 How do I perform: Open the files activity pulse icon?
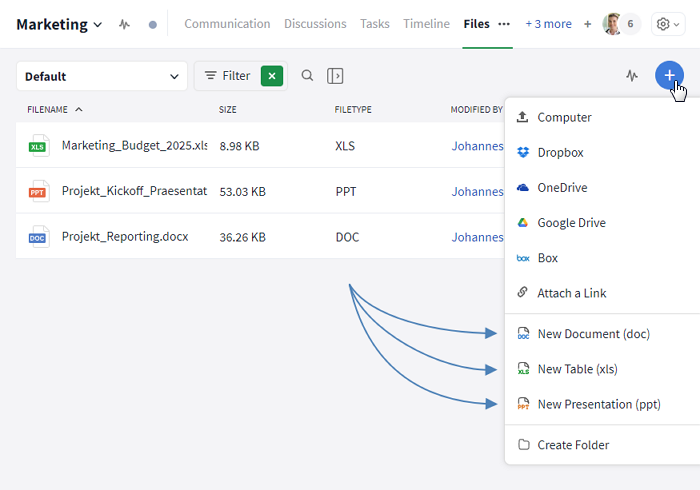coord(632,75)
